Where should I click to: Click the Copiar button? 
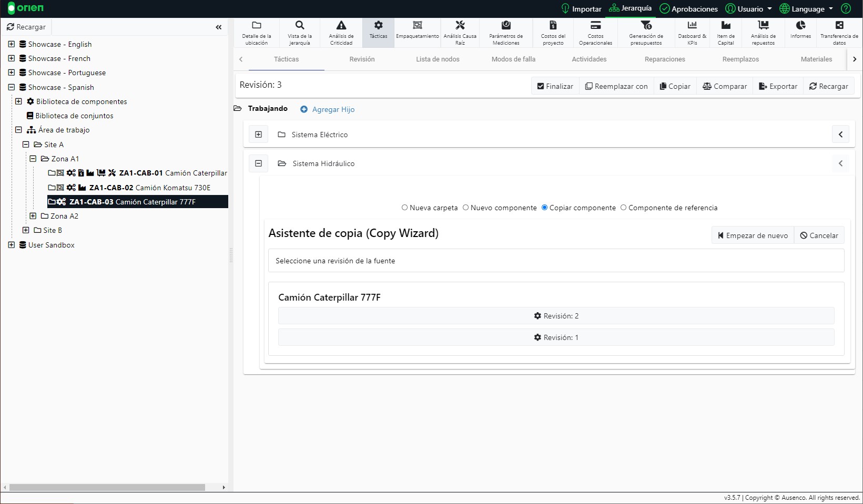pyautogui.click(x=675, y=86)
